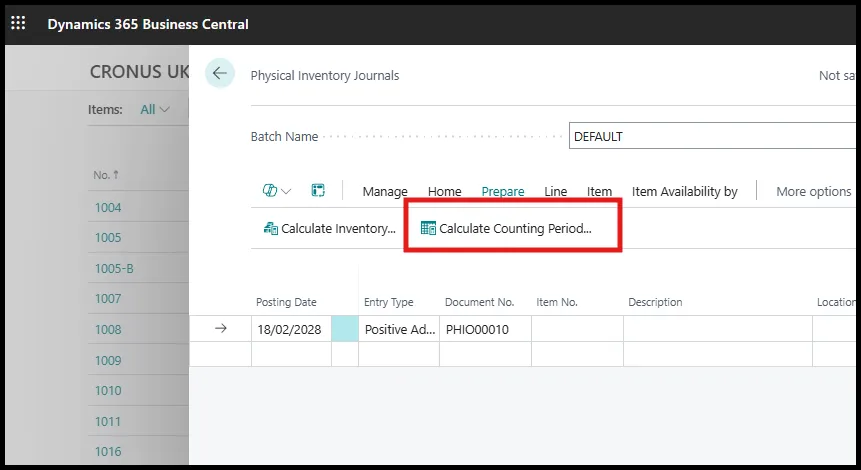Viewport: 861px width, 470px height.
Task: Open the Share/Excel toolbar icon
Action: (318, 191)
